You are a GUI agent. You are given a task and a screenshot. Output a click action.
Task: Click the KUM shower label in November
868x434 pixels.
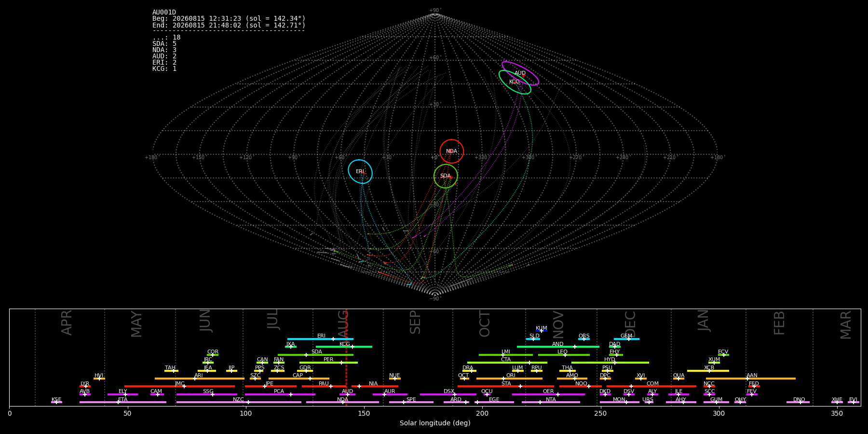542,328
